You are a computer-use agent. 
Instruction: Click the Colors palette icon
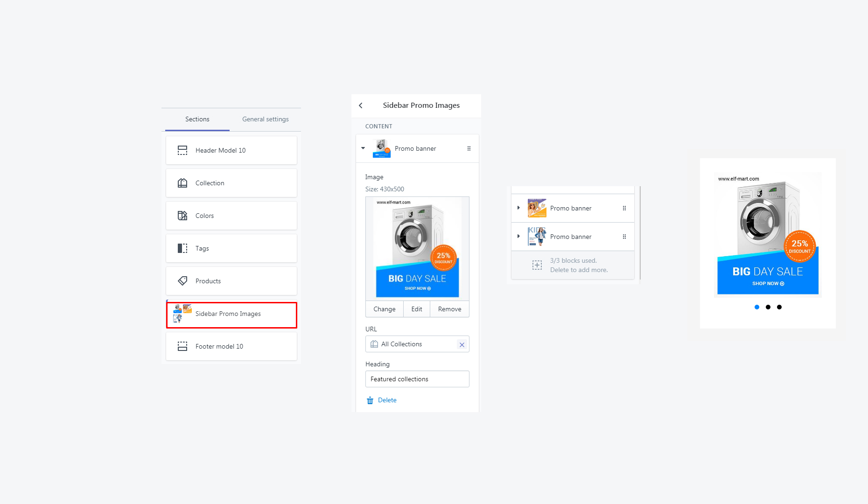[x=182, y=216]
